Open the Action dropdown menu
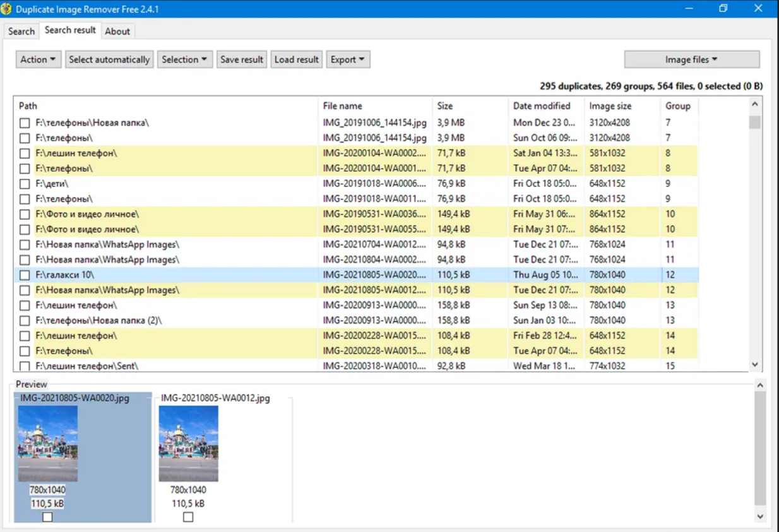 38,59
